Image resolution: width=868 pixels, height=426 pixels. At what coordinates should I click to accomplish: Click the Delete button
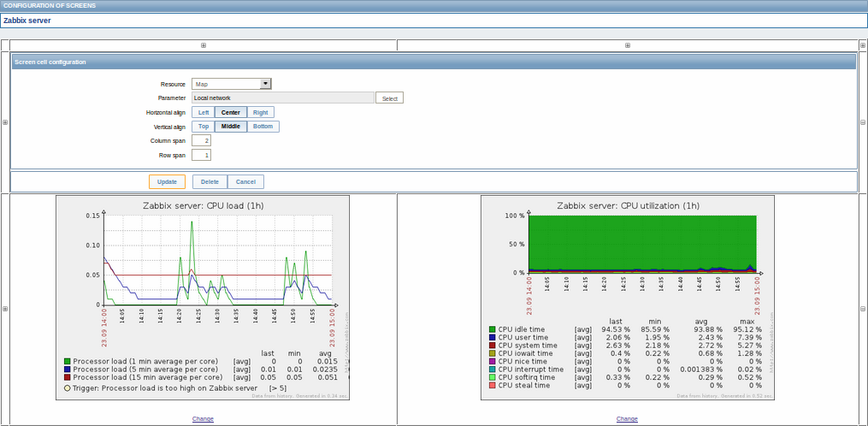coord(210,181)
